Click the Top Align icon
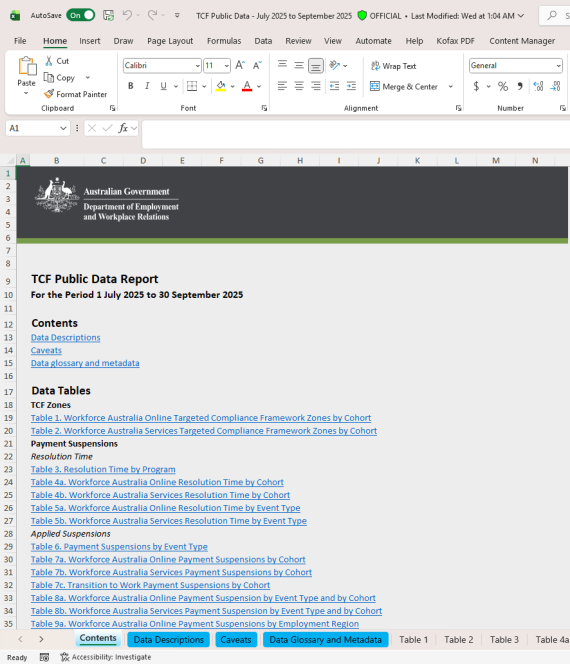 coord(282,65)
